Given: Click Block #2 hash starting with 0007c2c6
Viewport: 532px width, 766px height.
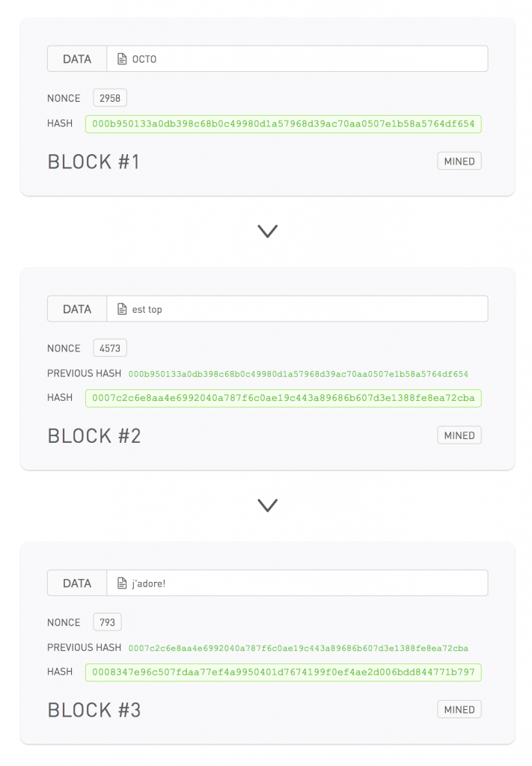Looking at the screenshot, I should pyautogui.click(x=283, y=398).
